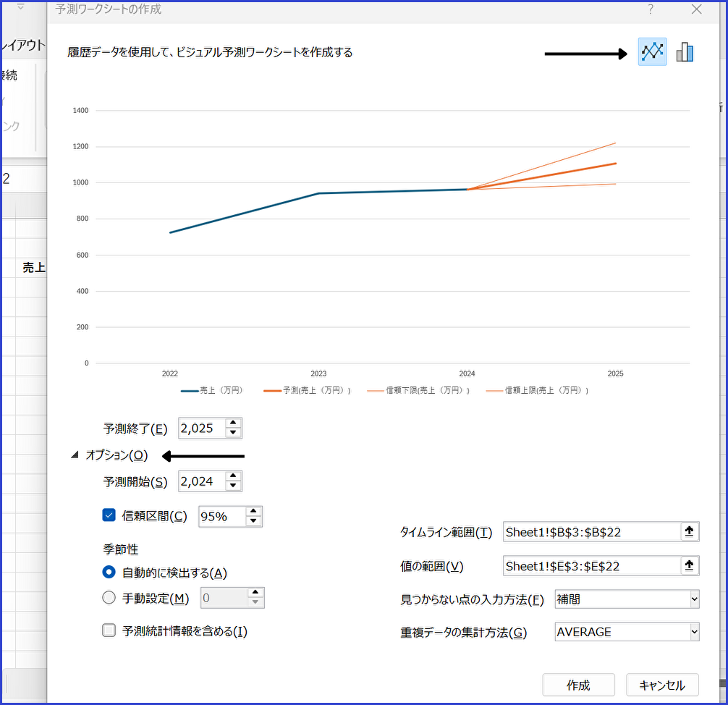Click the 作成 button
The height and width of the screenshot is (705, 728).
pyautogui.click(x=578, y=685)
